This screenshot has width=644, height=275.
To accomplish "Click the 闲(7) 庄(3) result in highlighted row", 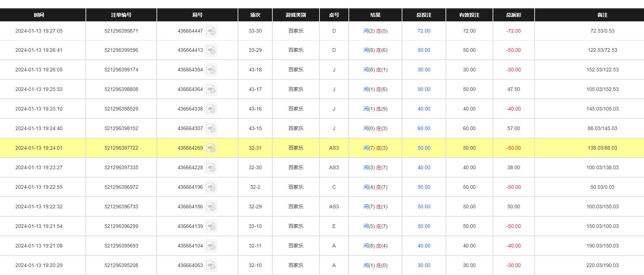I will click(x=375, y=148).
